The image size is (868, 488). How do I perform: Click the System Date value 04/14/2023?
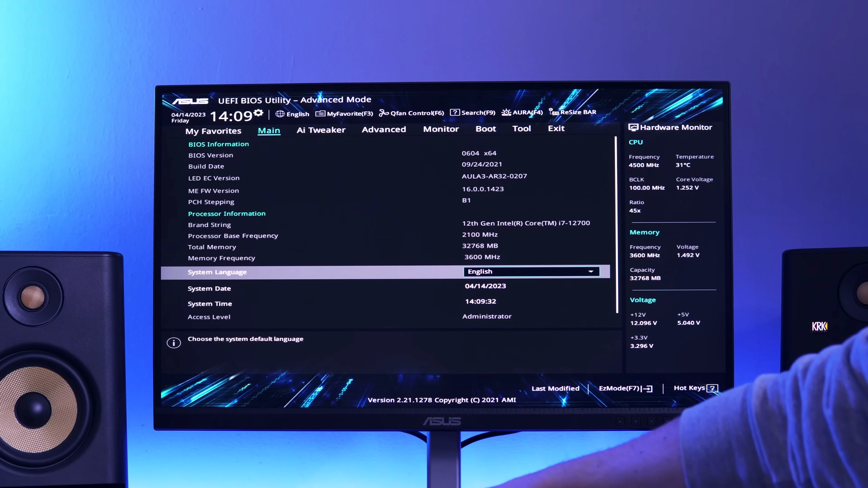click(486, 286)
